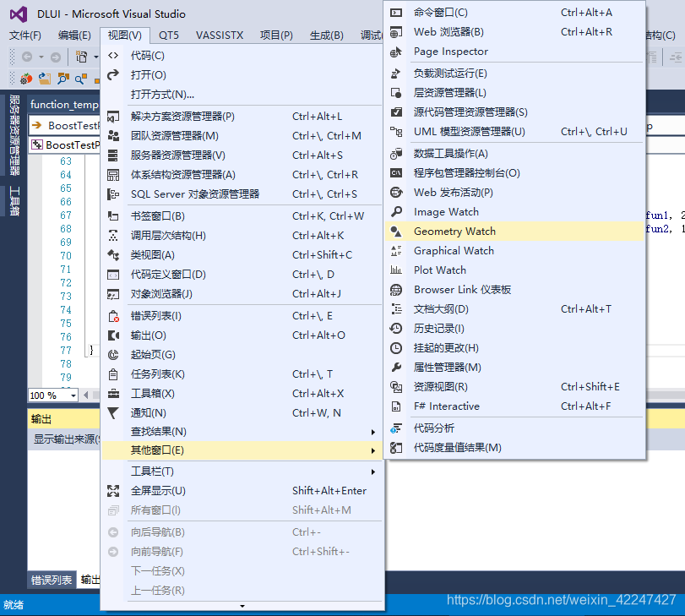Click the Error List icon (错误列表) in menu
The height and width of the screenshot is (616, 685).
pyautogui.click(x=113, y=316)
